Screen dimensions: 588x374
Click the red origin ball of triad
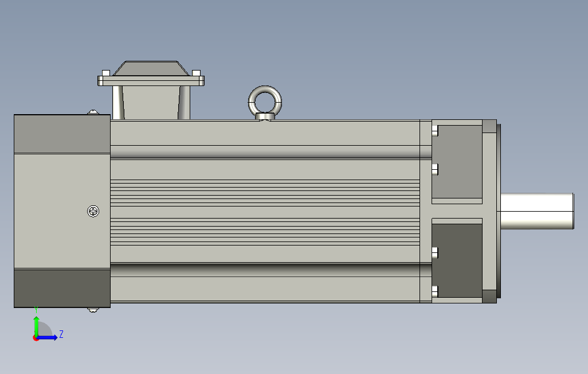click(36, 338)
